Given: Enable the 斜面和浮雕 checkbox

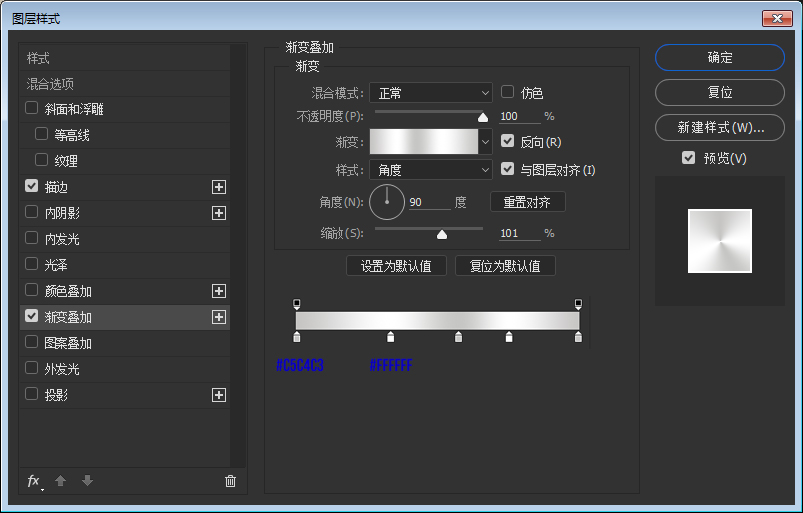Looking at the screenshot, I should (32, 108).
